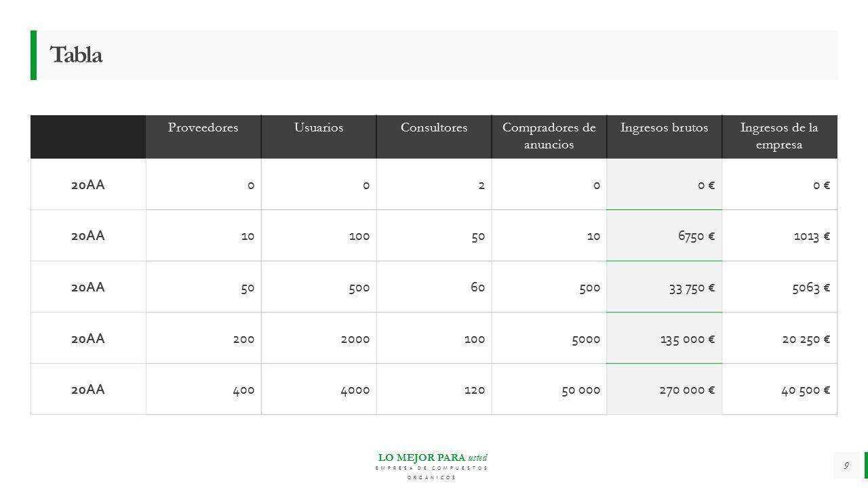868x488 pixels.
Task: Select Consultores '100' in the 135 000 € row
Action: click(x=434, y=338)
